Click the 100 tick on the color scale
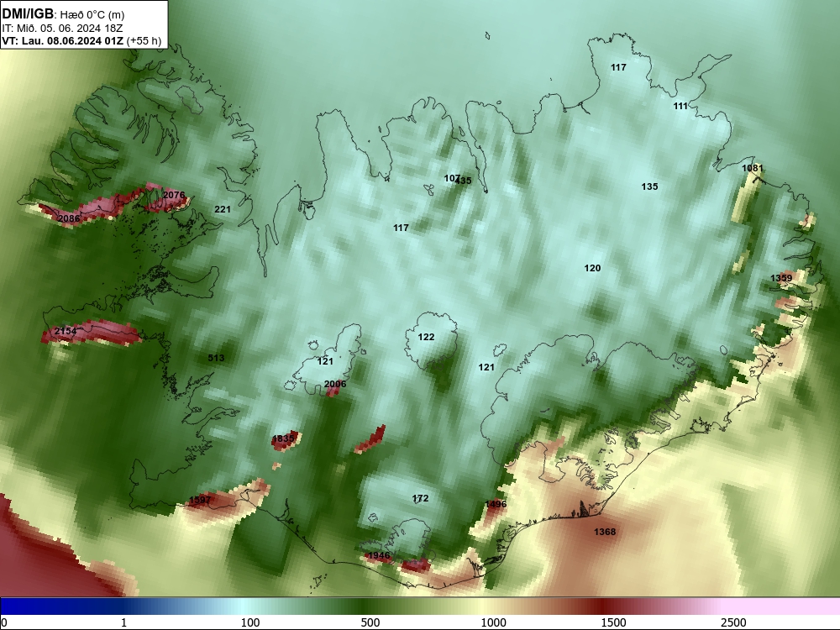Image resolution: width=840 pixels, height=630 pixels. pyautogui.click(x=249, y=622)
